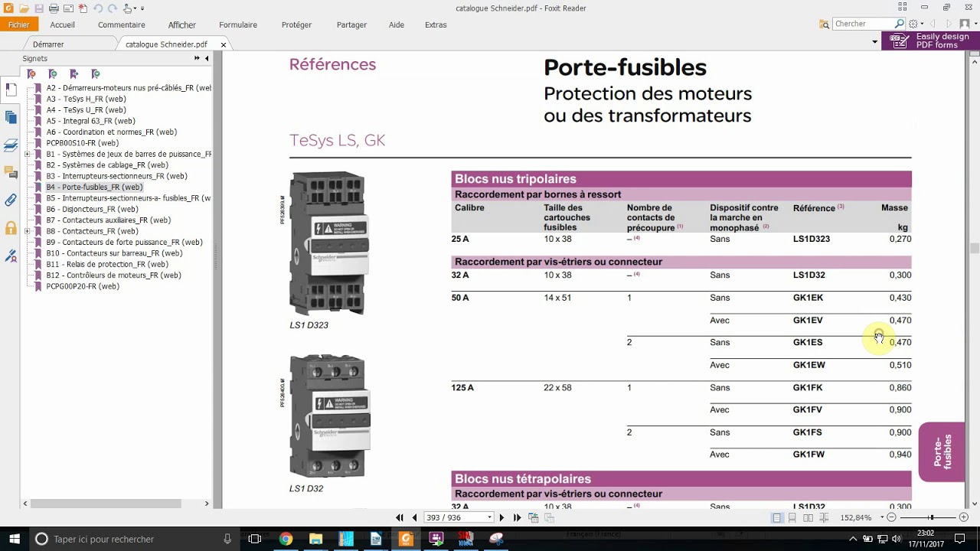Open the Comments panel icon in sidebar

[x=11, y=172]
